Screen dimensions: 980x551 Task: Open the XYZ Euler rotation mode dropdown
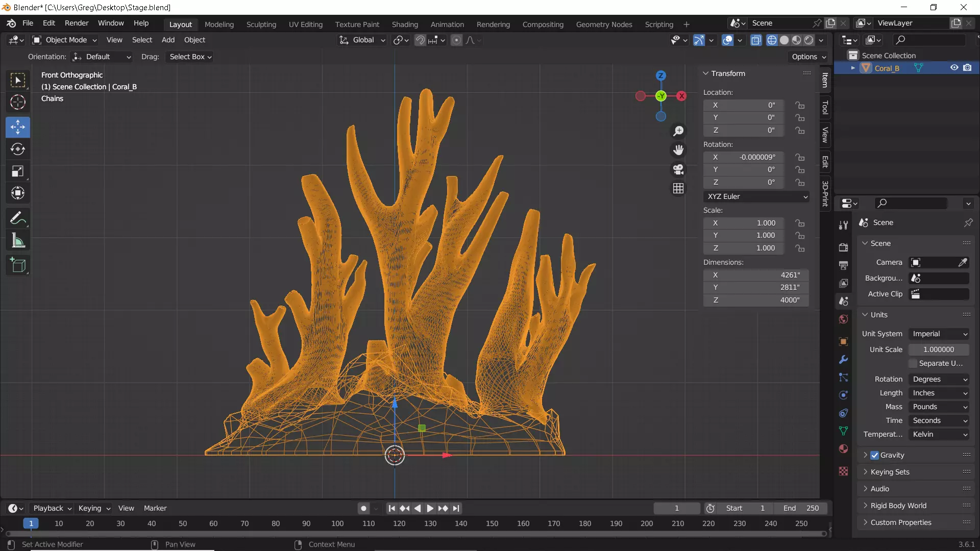pos(756,196)
